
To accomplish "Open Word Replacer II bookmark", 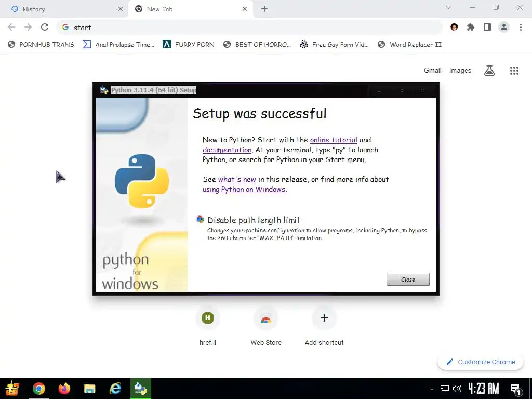I will click(x=409, y=45).
